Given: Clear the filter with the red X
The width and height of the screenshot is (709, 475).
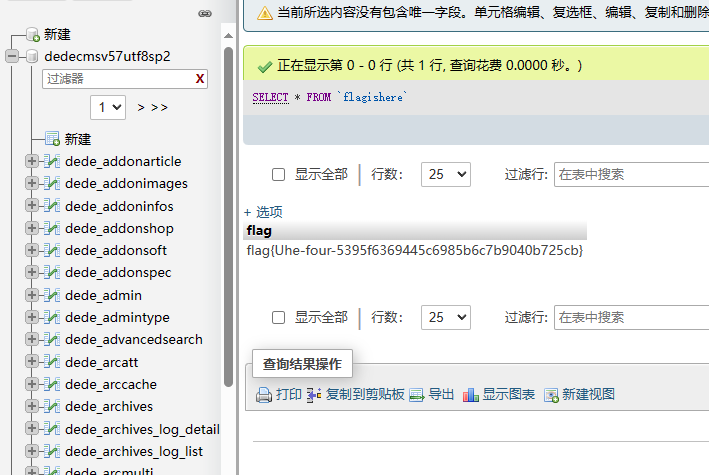Looking at the screenshot, I should click(200, 79).
